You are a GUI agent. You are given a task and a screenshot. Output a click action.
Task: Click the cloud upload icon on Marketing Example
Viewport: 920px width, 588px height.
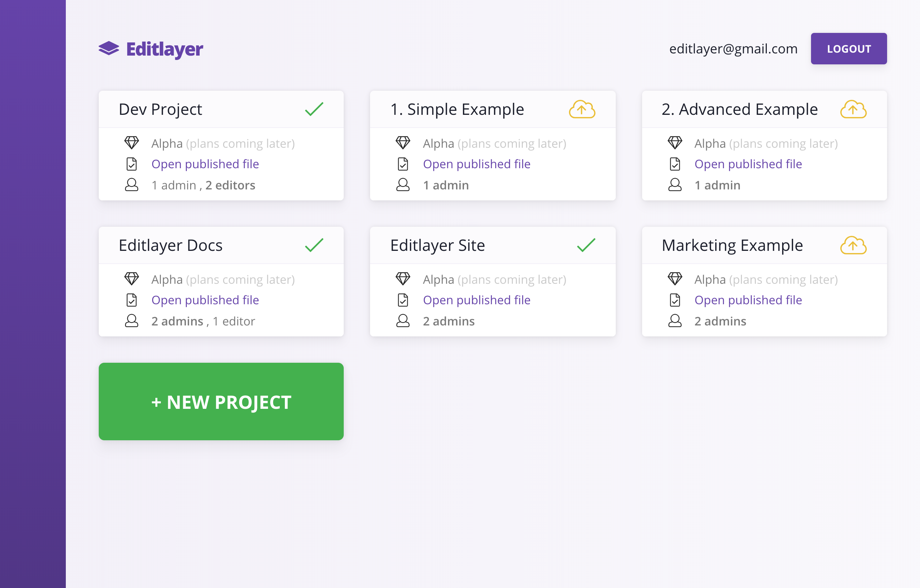(x=853, y=245)
